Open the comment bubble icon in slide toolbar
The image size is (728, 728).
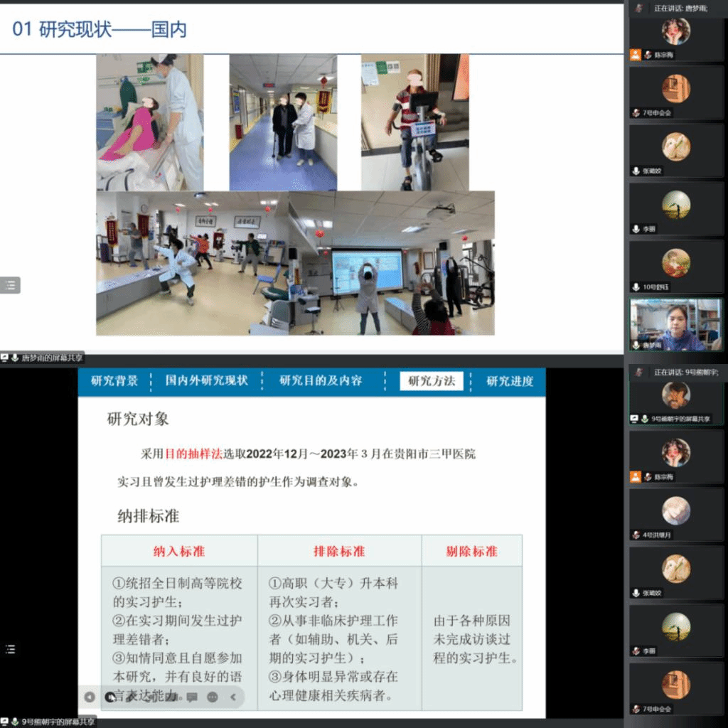[x=192, y=697]
